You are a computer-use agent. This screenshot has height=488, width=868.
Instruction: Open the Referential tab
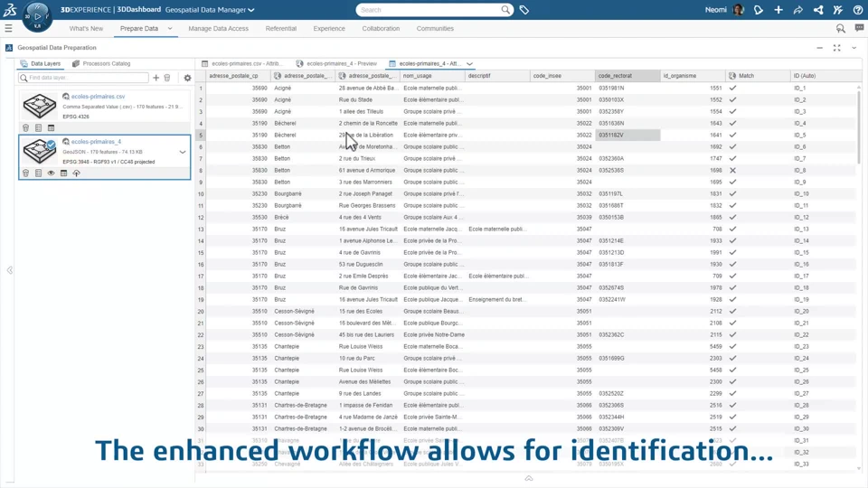click(280, 28)
